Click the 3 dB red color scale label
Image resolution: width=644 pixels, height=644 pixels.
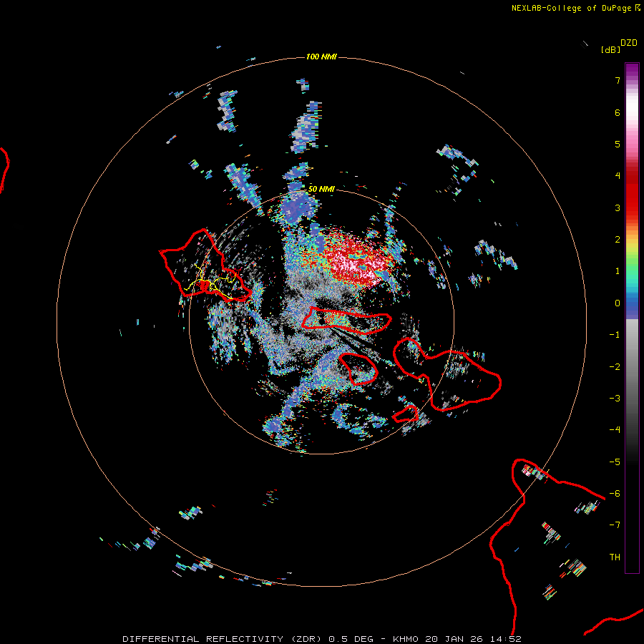click(618, 208)
